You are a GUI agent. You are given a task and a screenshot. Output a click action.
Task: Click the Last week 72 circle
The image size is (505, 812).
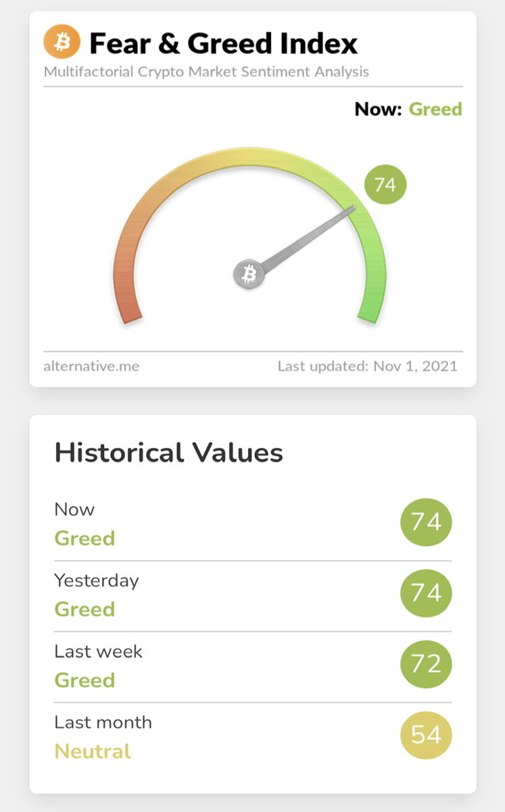tap(426, 664)
